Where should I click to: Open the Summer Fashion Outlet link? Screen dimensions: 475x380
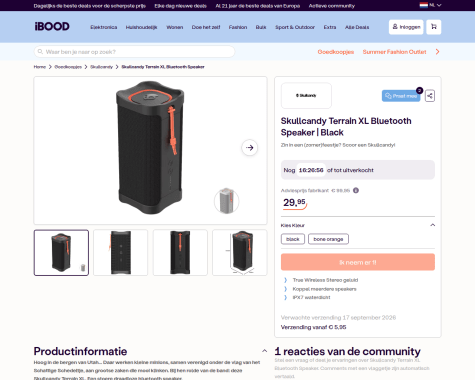[394, 52]
